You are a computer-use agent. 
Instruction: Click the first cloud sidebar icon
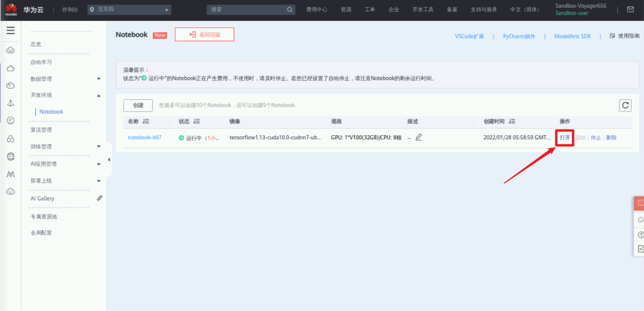click(11, 50)
